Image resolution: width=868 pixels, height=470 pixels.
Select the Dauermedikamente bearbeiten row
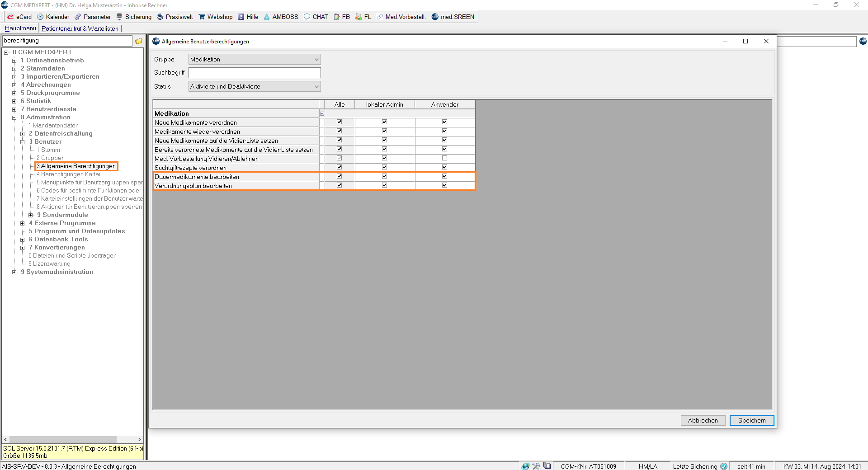click(x=236, y=177)
